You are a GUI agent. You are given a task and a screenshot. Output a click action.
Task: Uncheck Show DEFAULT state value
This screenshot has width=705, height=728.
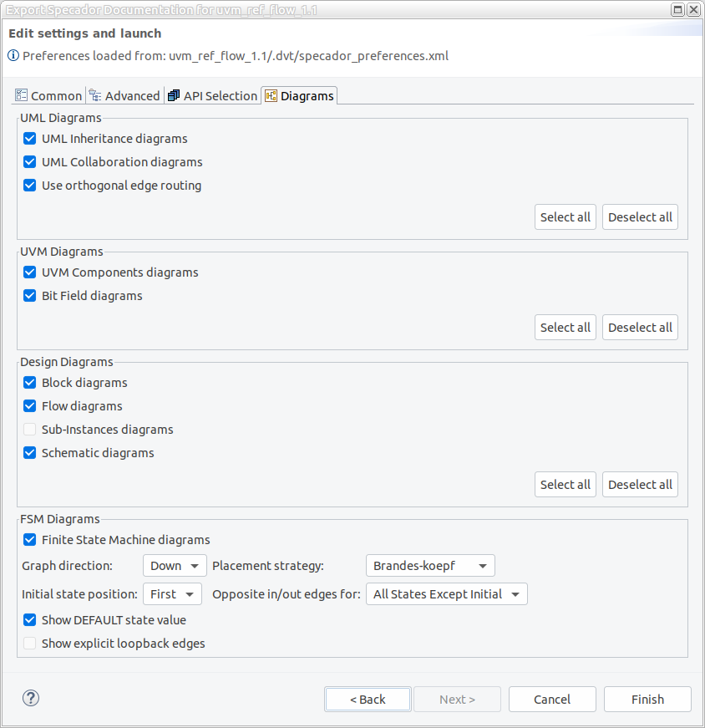coord(29,619)
